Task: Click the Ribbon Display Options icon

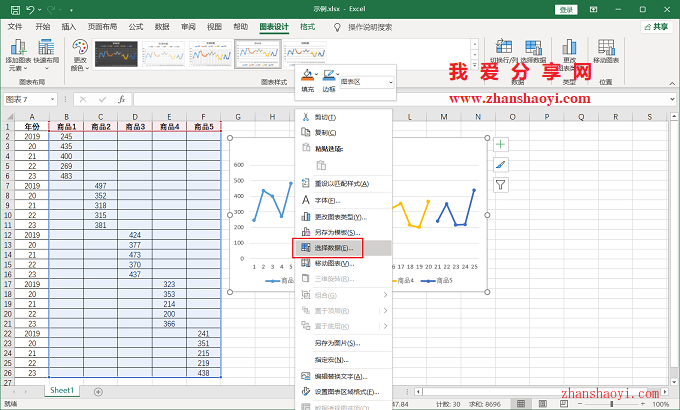Action: [594, 10]
